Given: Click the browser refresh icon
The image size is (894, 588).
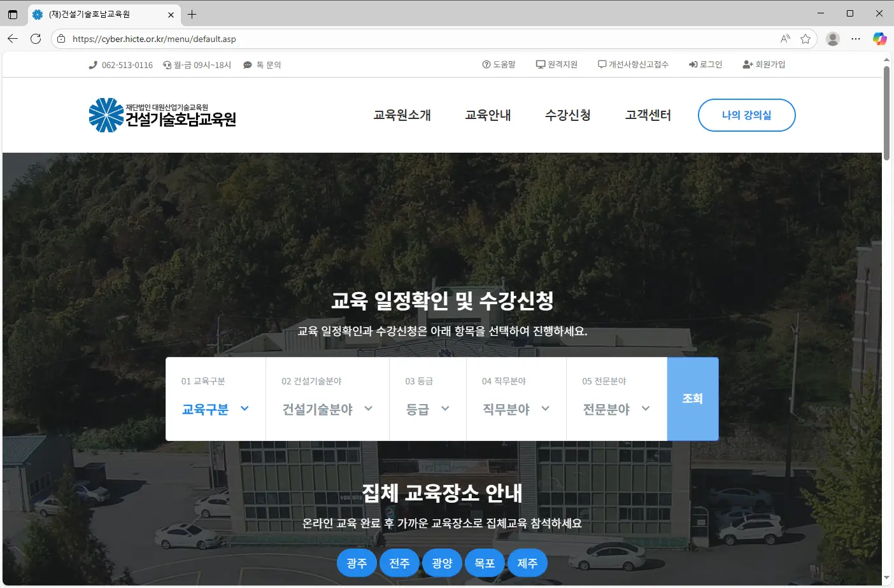Looking at the screenshot, I should point(36,39).
